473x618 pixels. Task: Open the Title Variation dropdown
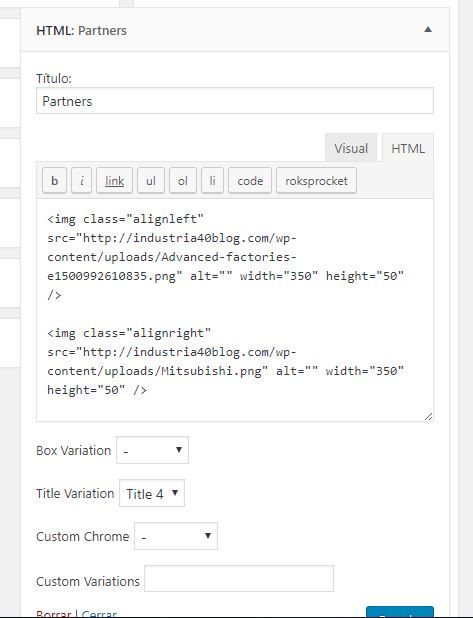coord(152,493)
